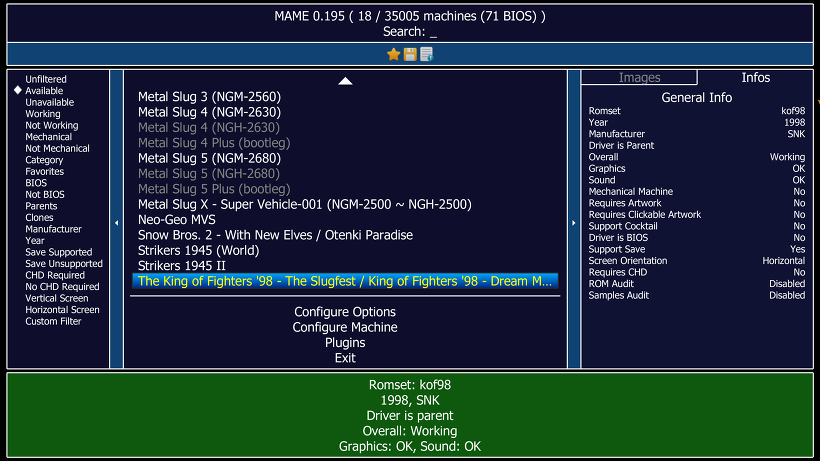Open the Plugins menu
Viewport: 820px width, 461px height.
coord(345,342)
